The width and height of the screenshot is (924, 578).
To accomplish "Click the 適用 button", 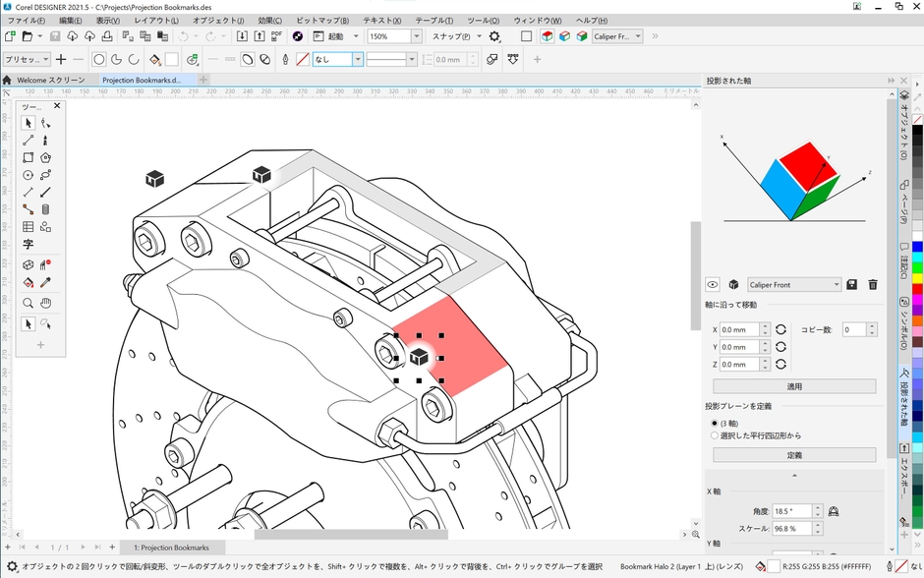I will [x=793, y=386].
